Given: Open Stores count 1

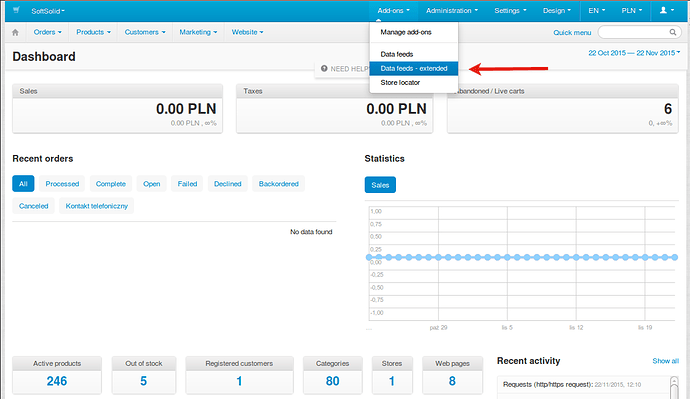Looking at the screenshot, I should pyautogui.click(x=392, y=381).
